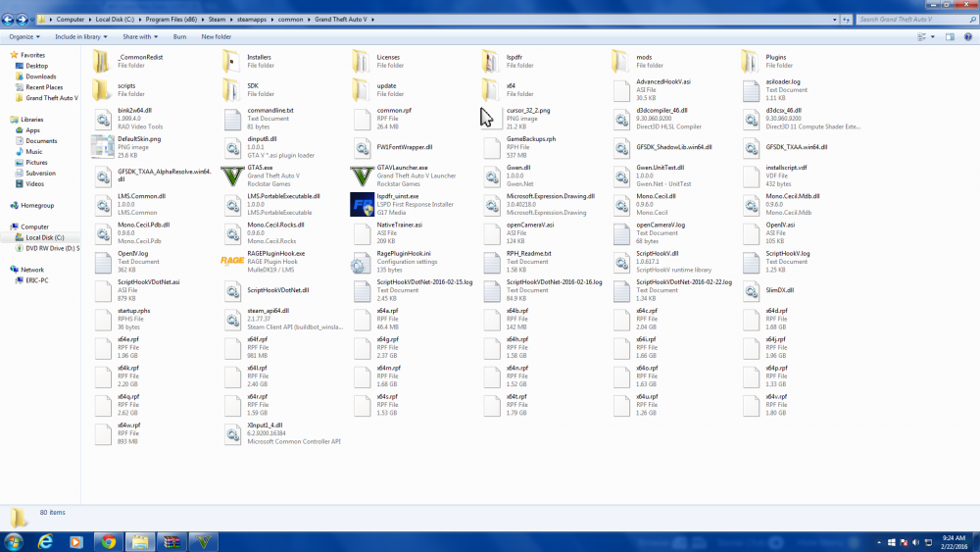
Task: Select the update folder icon
Action: coord(361,90)
